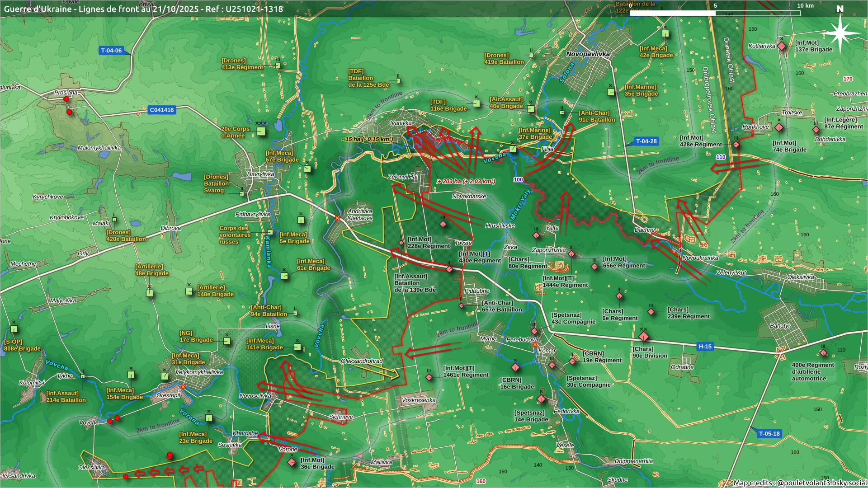Viewport: 868px width, 488px height.
Task: Click the 20e Corps d'Armée unit square
Action: click(261, 131)
